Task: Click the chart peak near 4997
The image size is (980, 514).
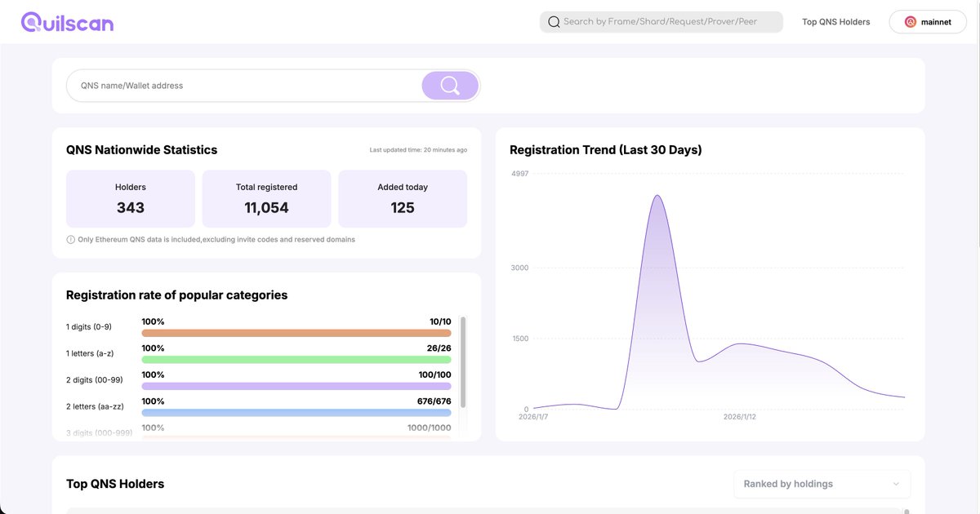Action: tap(657, 196)
